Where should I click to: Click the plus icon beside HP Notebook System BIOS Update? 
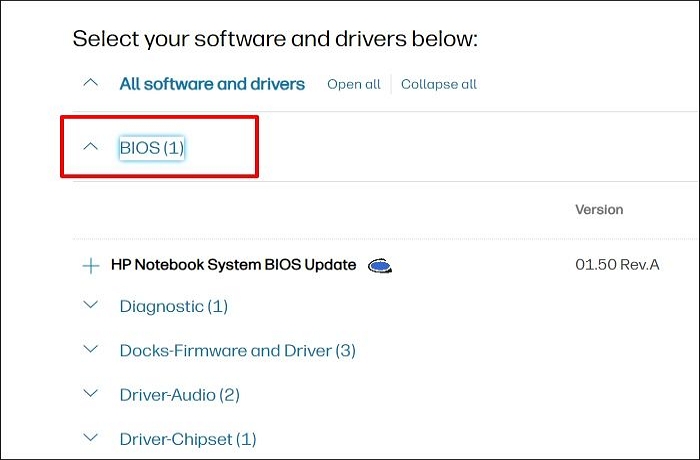pos(91,266)
